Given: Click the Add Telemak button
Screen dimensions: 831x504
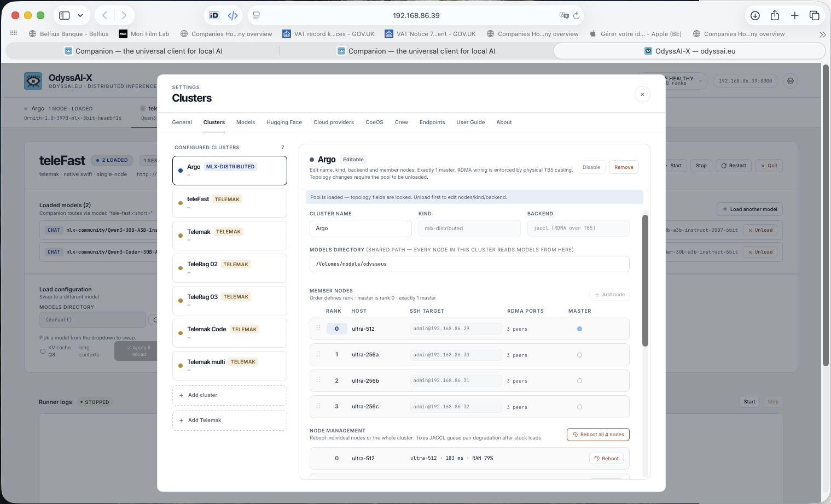Looking at the screenshot, I should pyautogui.click(x=230, y=420).
